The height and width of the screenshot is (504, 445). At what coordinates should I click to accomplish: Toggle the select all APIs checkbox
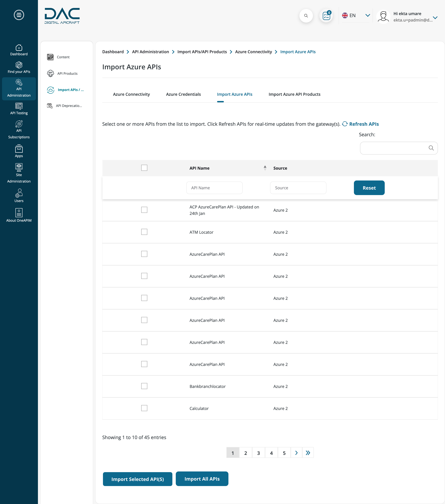click(x=144, y=168)
